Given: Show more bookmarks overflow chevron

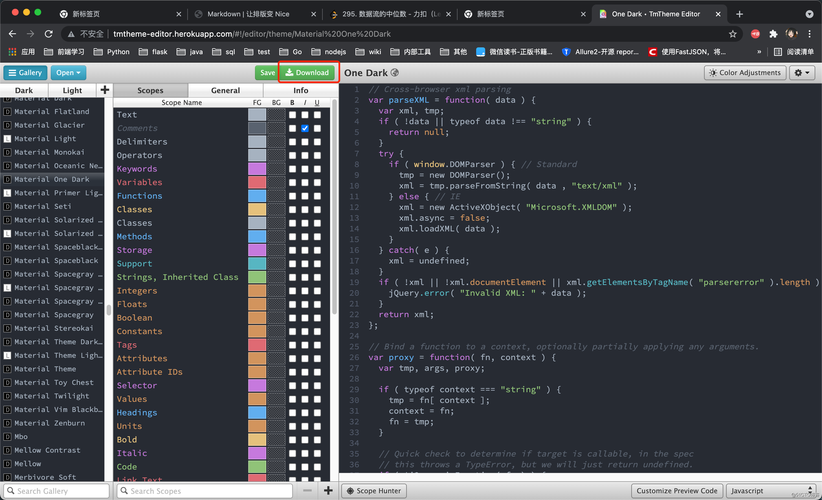Looking at the screenshot, I should [x=759, y=52].
